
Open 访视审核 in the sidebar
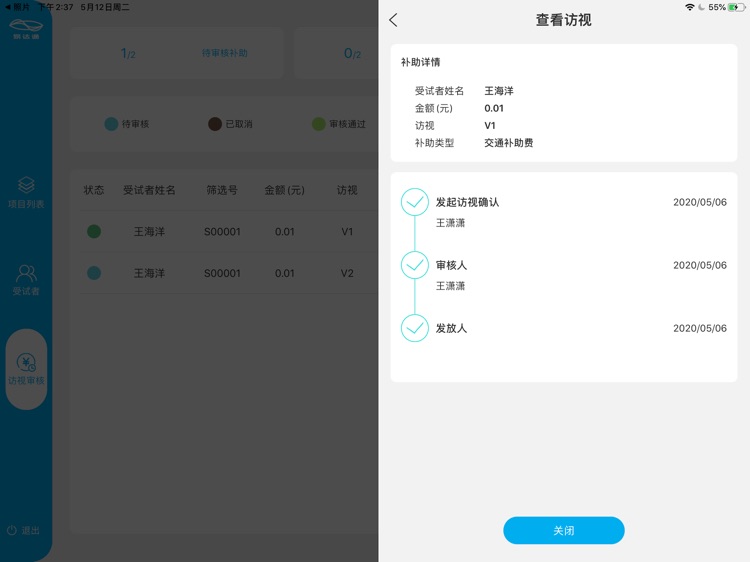(26, 369)
